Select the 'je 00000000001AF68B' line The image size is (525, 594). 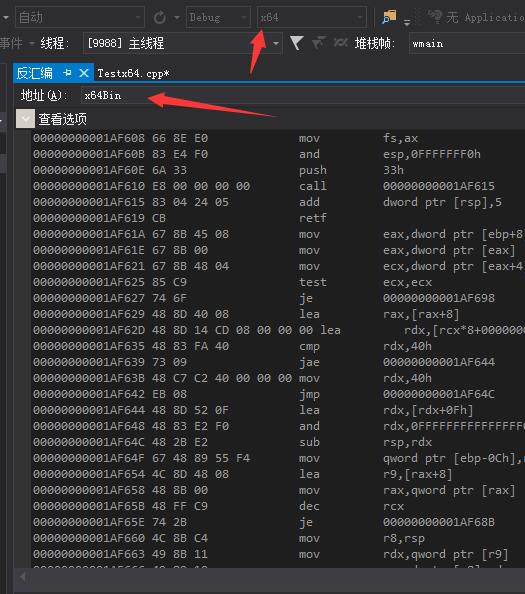[x=278, y=522]
